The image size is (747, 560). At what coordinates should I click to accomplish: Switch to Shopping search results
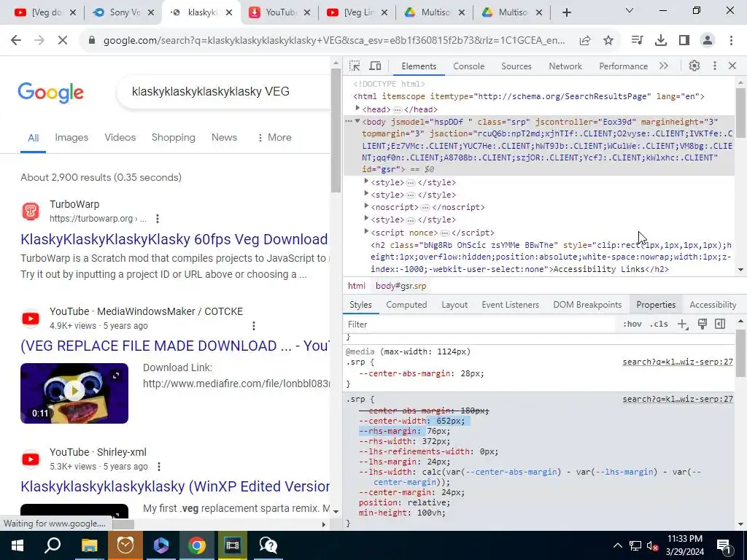pos(174,138)
